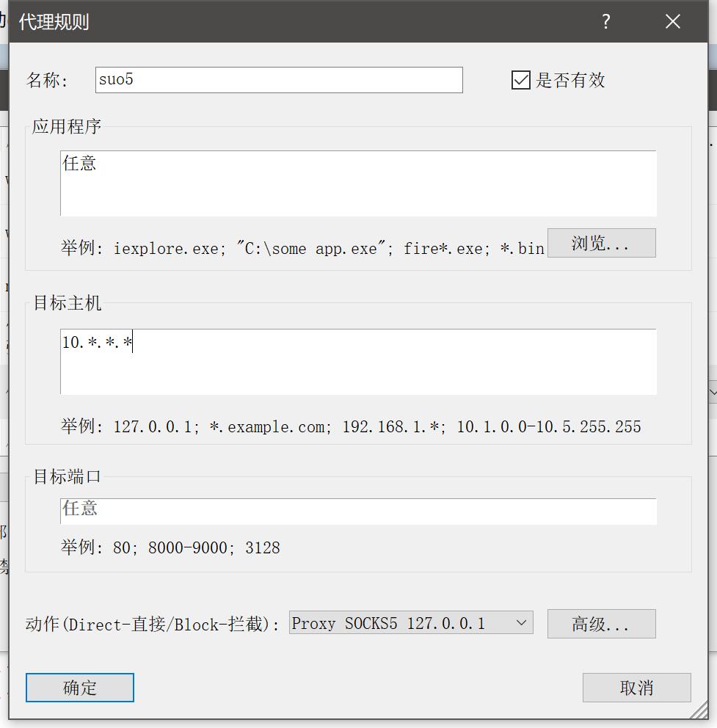Focus the 名称 field containing suo5
The image size is (717, 728).
pyautogui.click(x=279, y=80)
